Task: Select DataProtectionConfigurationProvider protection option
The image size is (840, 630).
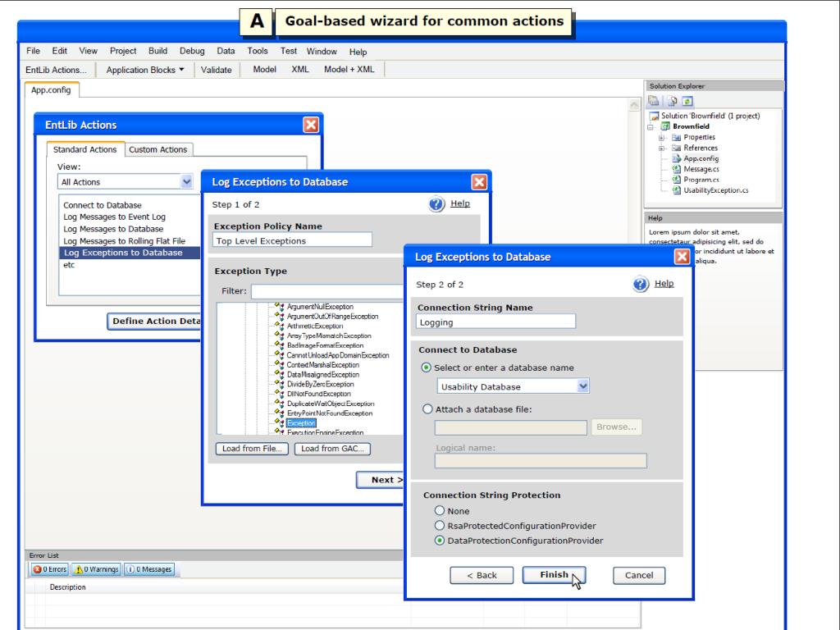Action: click(440, 541)
